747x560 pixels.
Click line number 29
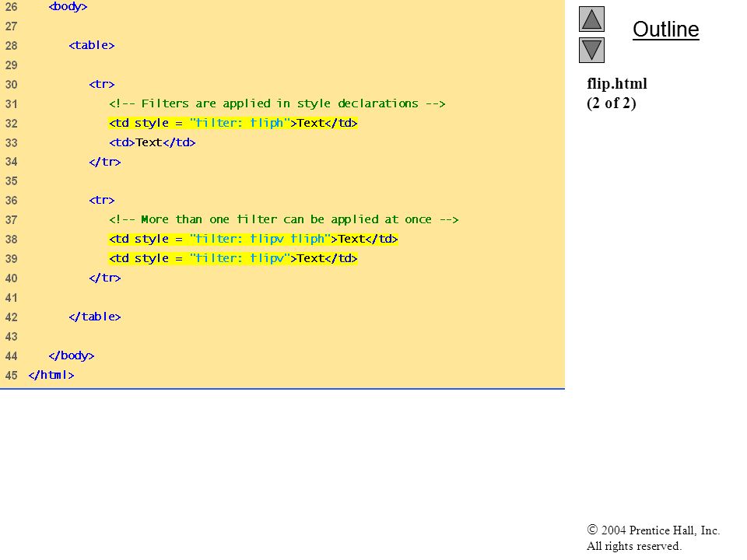(12, 65)
